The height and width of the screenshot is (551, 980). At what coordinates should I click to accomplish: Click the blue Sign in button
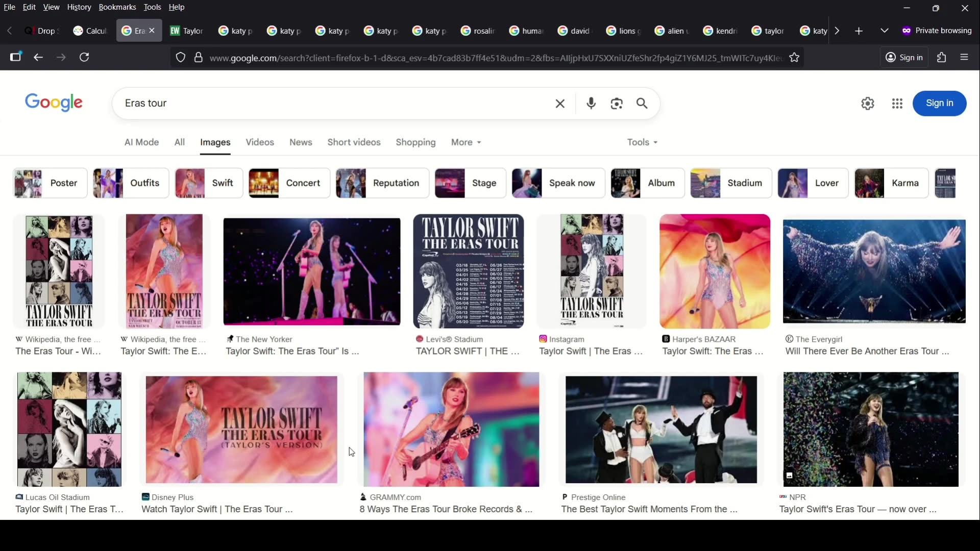pyautogui.click(x=939, y=104)
